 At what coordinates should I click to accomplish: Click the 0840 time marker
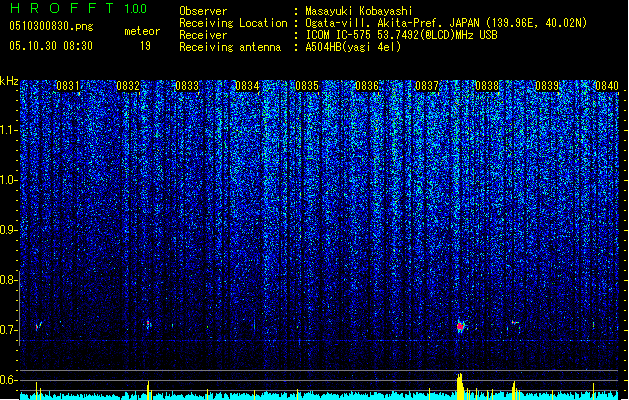click(607, 86)
